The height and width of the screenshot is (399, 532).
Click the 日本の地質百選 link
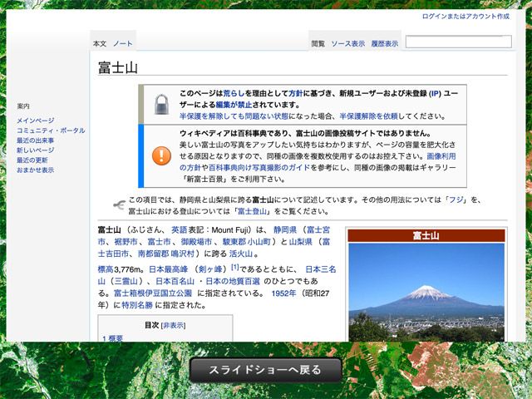click(x=233, y=281)
